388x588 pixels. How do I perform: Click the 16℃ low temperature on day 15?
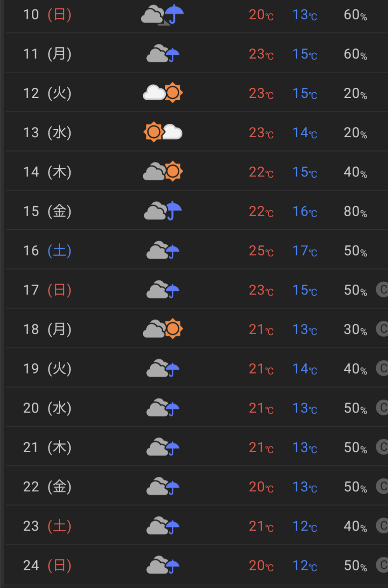click(305, 211)
